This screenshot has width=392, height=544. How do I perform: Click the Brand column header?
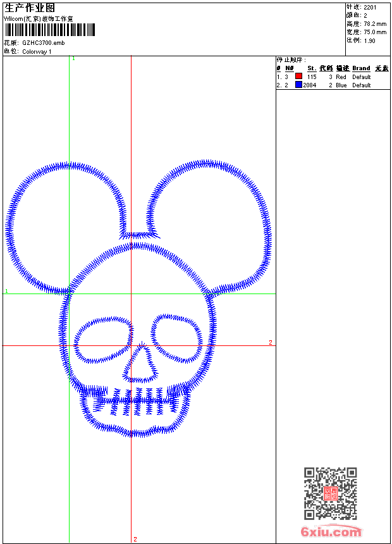[361, 68]
